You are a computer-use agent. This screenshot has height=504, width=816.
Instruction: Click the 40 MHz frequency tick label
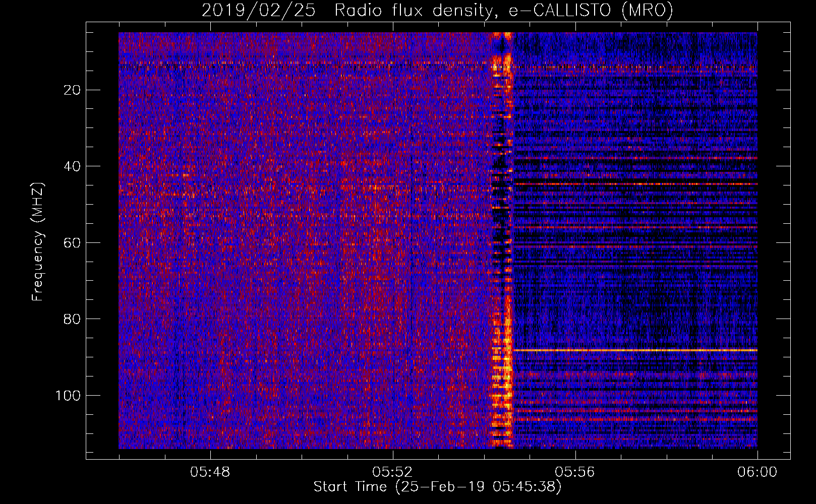click(72, 166)
